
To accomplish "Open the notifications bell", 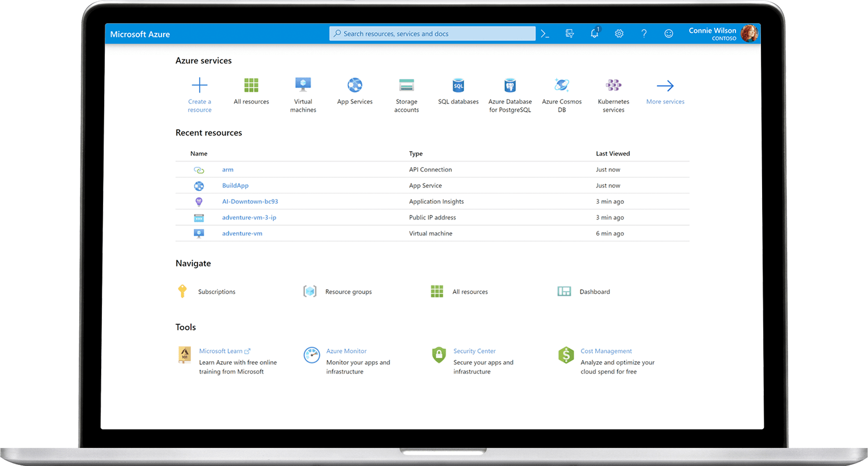I will pyautogui.click(x=594, y=34).
